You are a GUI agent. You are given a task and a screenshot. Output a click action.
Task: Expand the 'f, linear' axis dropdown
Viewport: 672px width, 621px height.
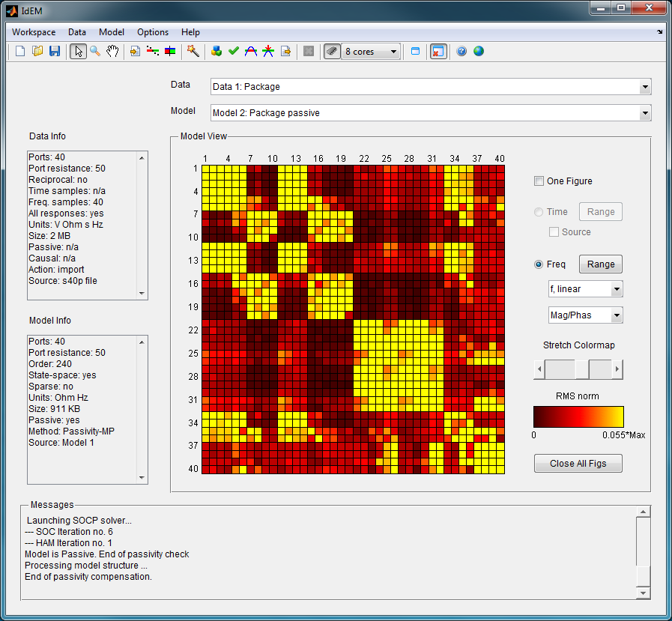coord(585,289)
